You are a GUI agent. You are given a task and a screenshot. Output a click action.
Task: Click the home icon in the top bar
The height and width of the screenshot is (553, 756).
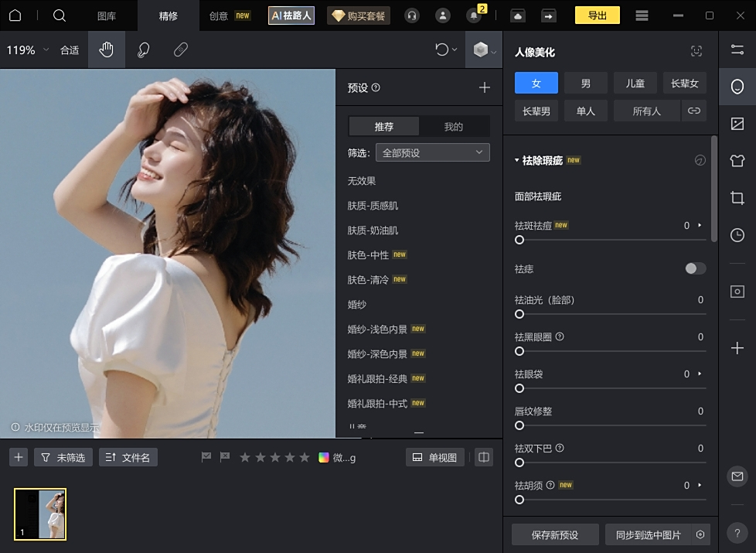pyautogui.click(x=16, y=15)
